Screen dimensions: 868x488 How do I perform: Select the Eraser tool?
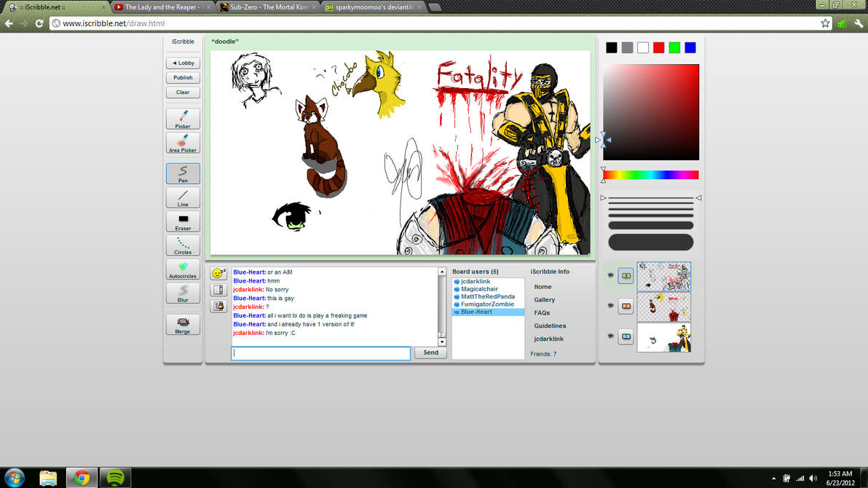[183, 221]
